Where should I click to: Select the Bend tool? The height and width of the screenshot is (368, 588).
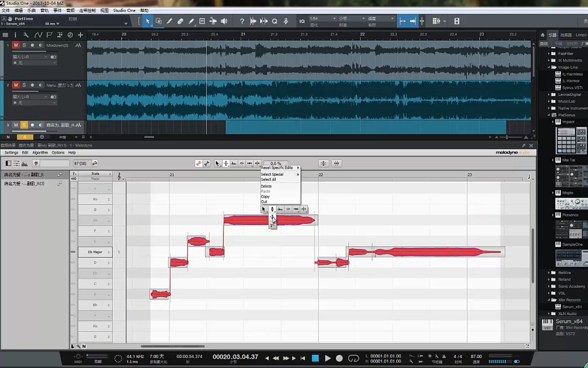(x=213, y=21)
